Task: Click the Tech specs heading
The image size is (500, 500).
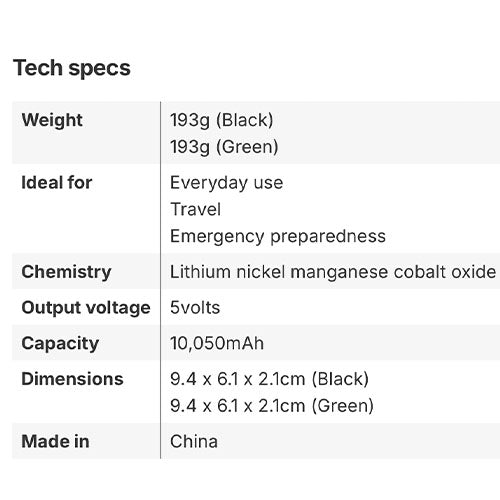Action: 72,68
